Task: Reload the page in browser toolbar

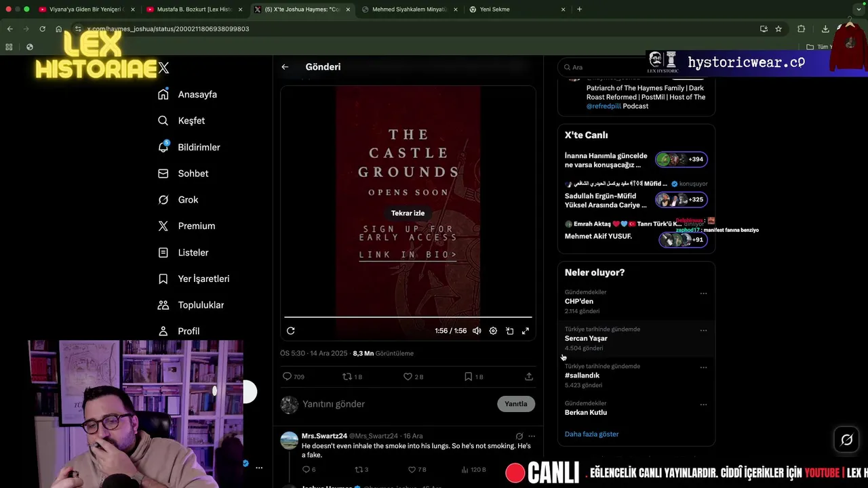Action: click(42, 29)
